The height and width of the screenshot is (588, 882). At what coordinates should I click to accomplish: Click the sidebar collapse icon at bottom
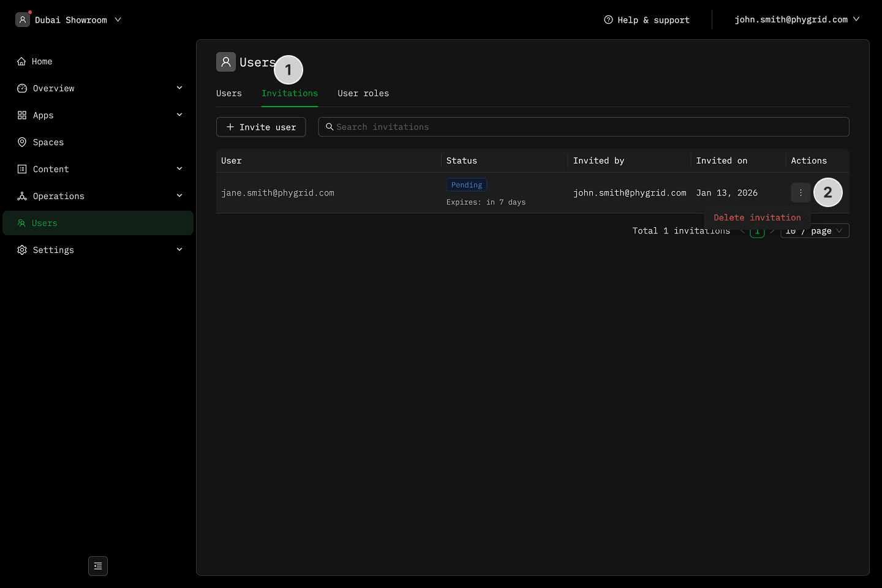(x=98, y=566)
